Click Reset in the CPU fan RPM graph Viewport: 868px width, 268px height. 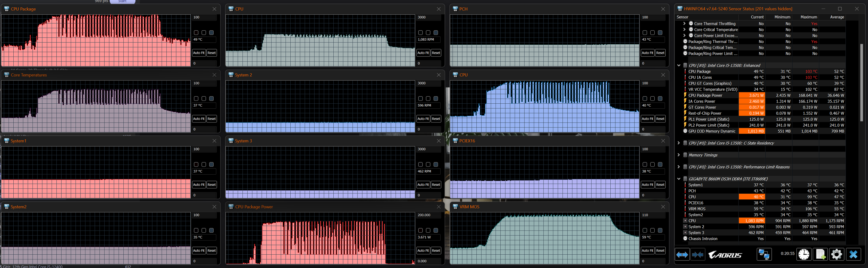point(436,53)
